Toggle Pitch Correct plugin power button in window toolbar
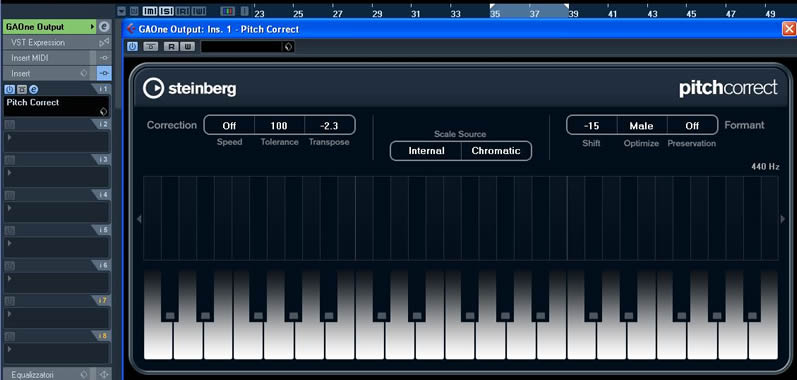 [133, 47]
